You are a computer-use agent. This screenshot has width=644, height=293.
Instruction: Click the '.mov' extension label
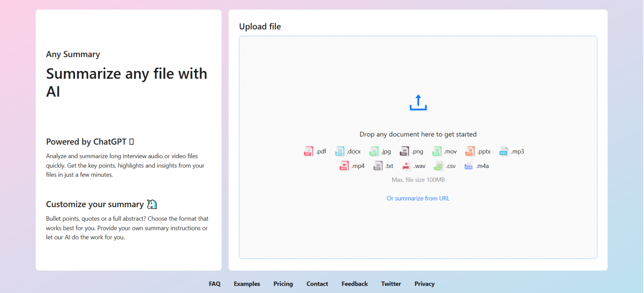[450, 151]
